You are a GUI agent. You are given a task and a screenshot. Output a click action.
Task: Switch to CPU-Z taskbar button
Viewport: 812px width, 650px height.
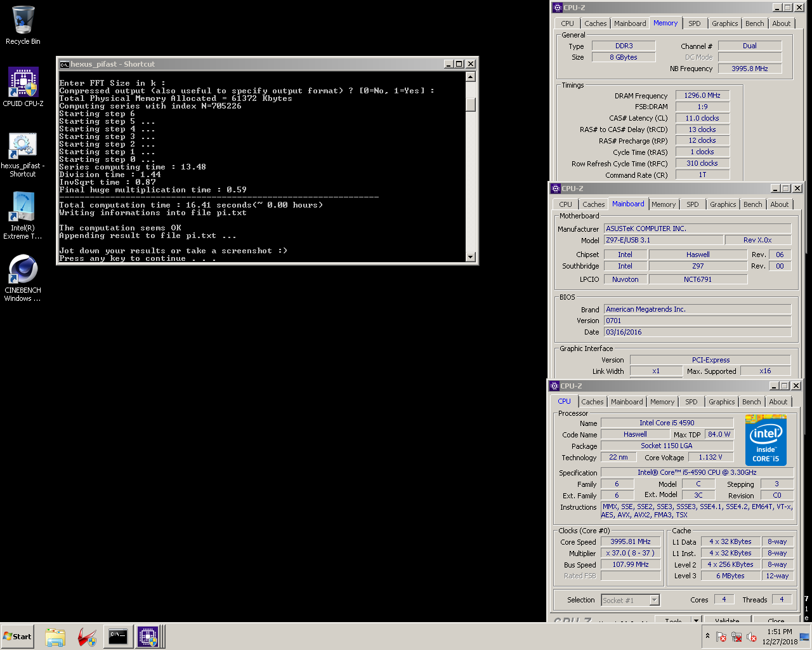tap(148, 637)
